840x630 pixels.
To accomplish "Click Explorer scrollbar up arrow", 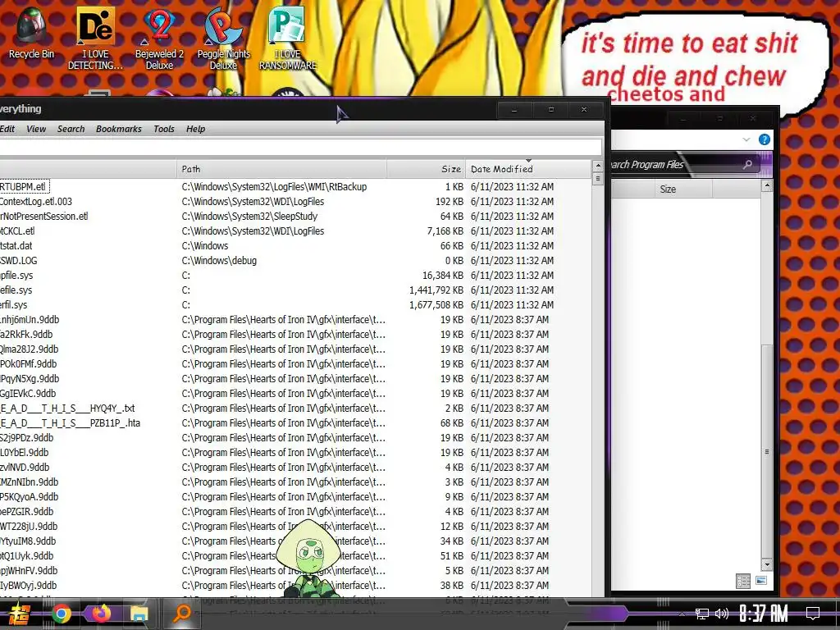I will (767, 185).
